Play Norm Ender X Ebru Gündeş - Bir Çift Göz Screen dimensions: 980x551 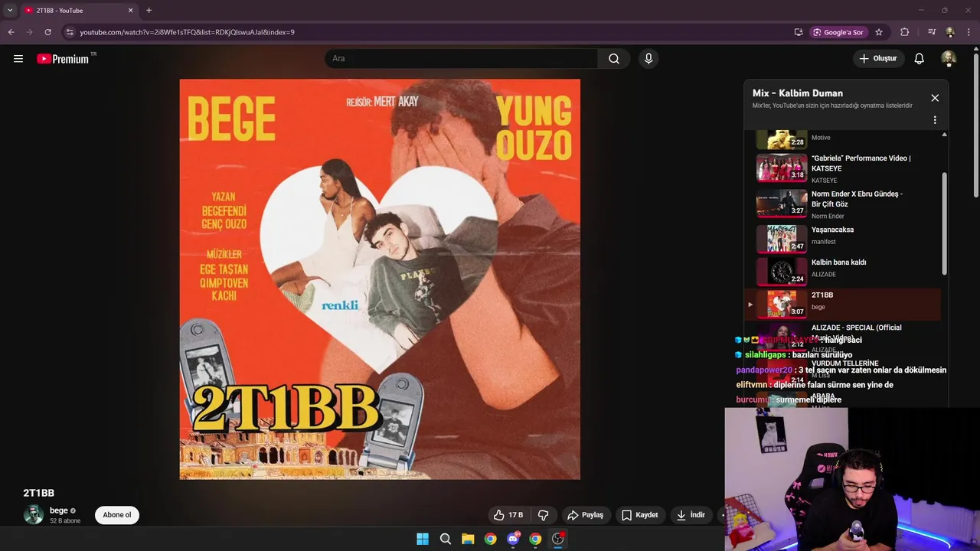(842, 204)
